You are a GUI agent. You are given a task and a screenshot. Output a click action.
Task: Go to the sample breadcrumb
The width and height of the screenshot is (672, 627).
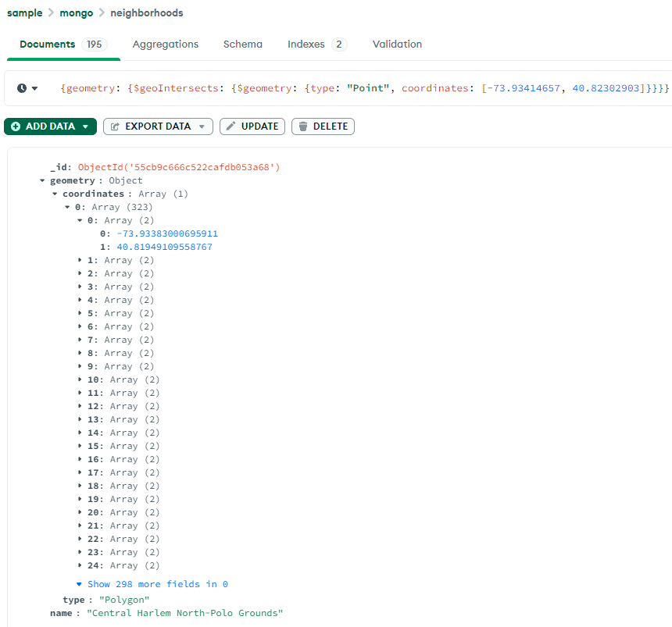[x=24, y=12]
